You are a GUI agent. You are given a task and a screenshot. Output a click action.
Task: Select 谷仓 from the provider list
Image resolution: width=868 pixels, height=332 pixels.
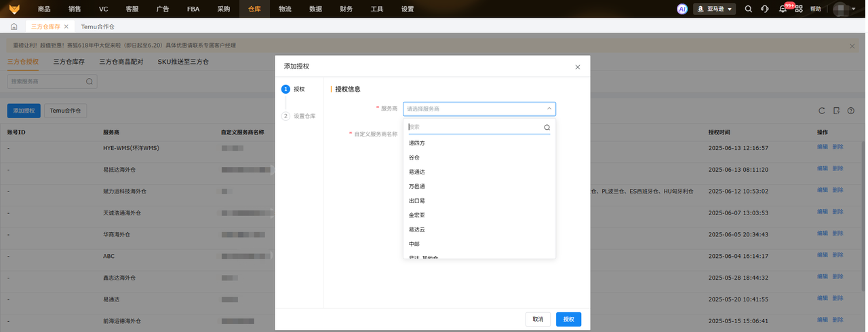pos(414,158)
